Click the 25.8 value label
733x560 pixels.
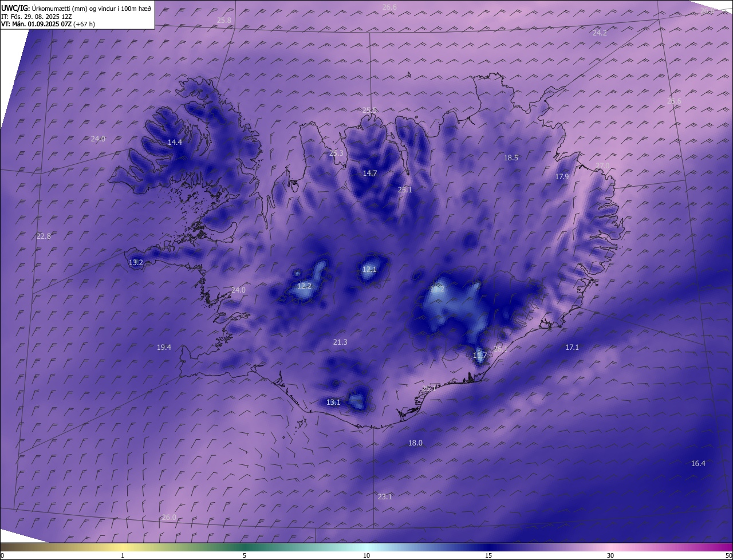(x=224, y=20)
